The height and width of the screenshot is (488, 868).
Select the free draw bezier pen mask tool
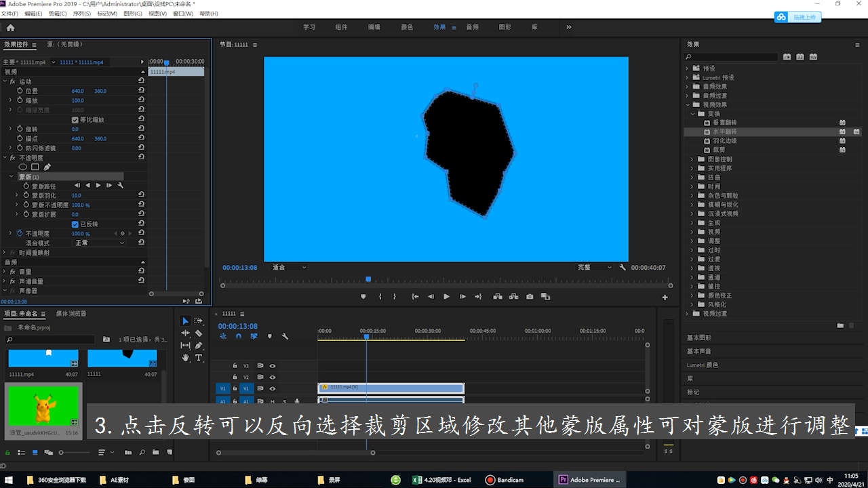tap(47, 167)
